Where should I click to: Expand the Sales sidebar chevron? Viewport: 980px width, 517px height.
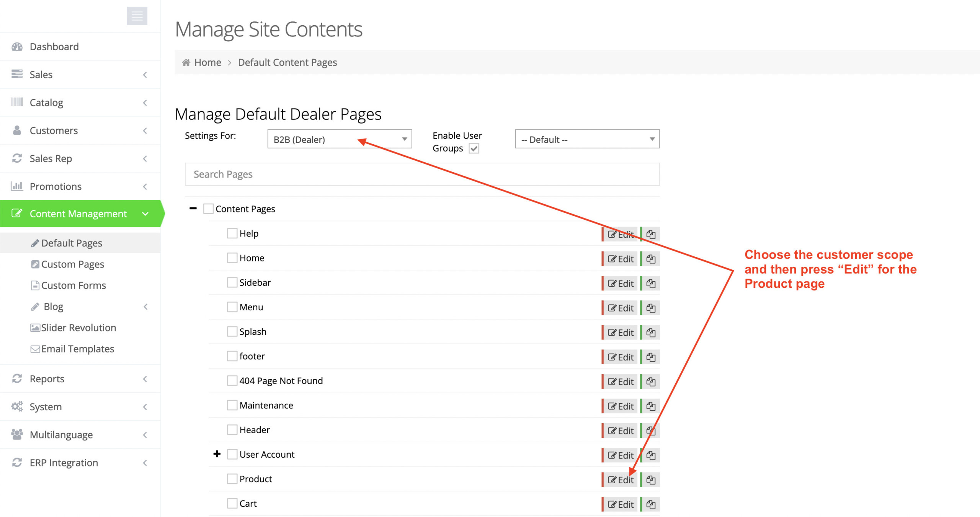[145, 75]
